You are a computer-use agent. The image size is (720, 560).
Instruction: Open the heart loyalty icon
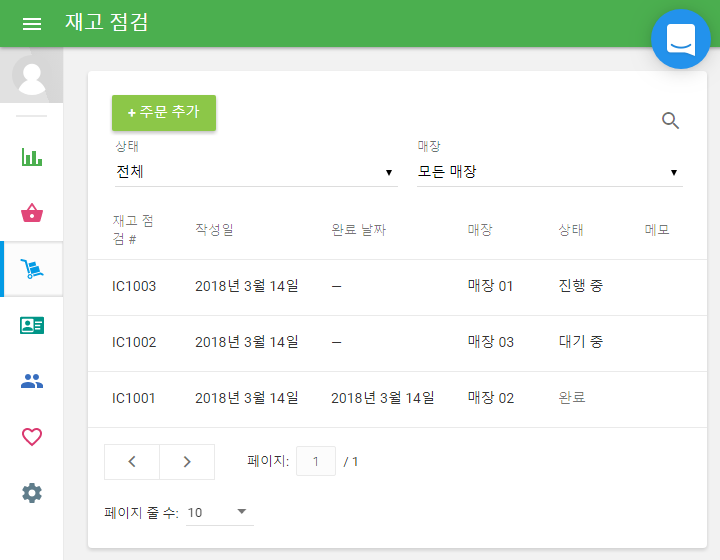tap(32, 437)
